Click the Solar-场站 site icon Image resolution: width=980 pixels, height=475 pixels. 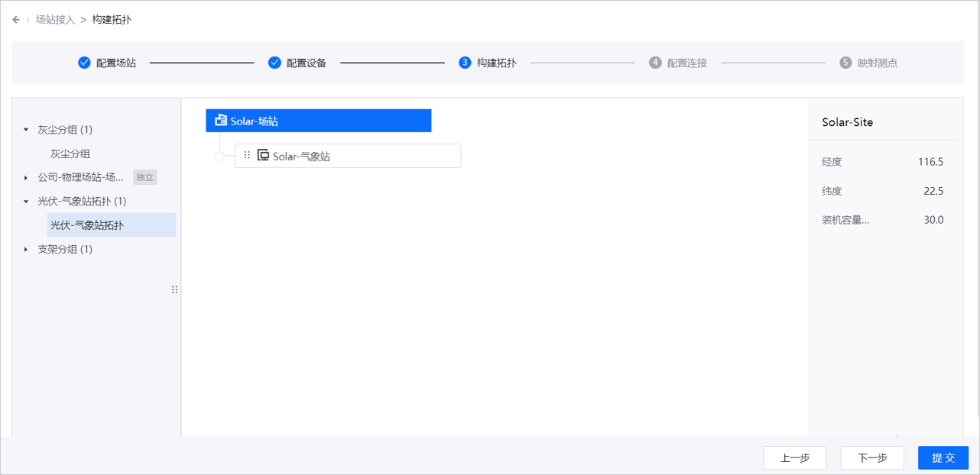(x=221, y=121)
